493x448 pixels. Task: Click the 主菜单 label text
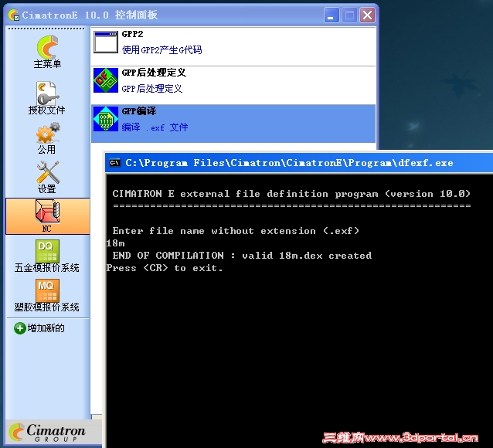47,64
